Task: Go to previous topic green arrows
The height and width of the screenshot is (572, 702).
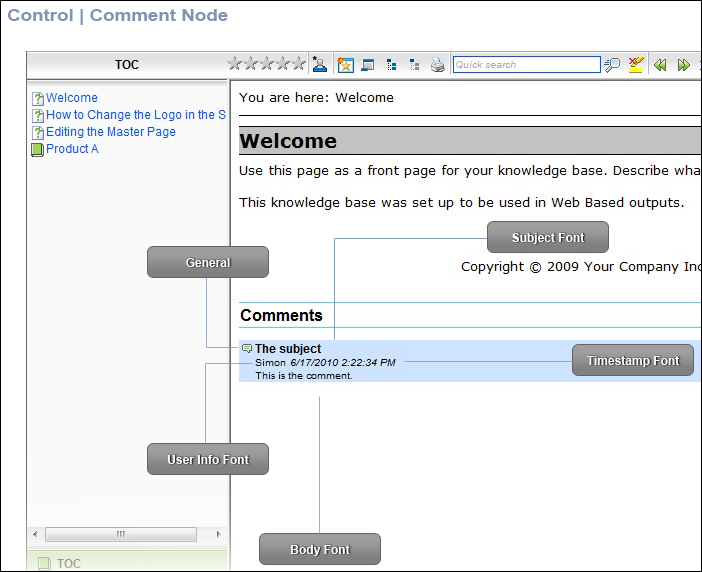Action: [x=660, y=65]
